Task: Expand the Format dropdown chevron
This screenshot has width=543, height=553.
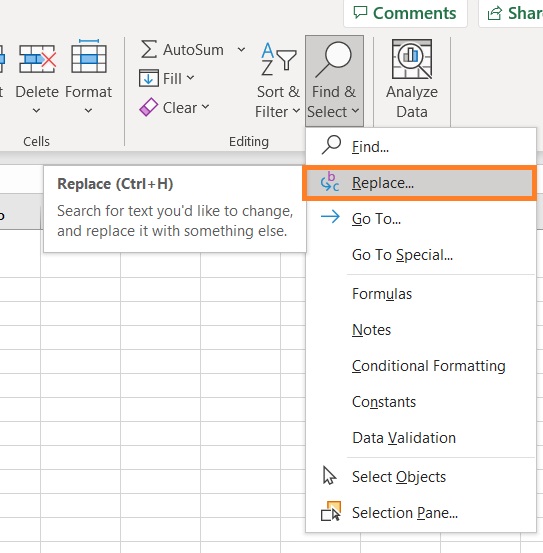Action: 89,111
